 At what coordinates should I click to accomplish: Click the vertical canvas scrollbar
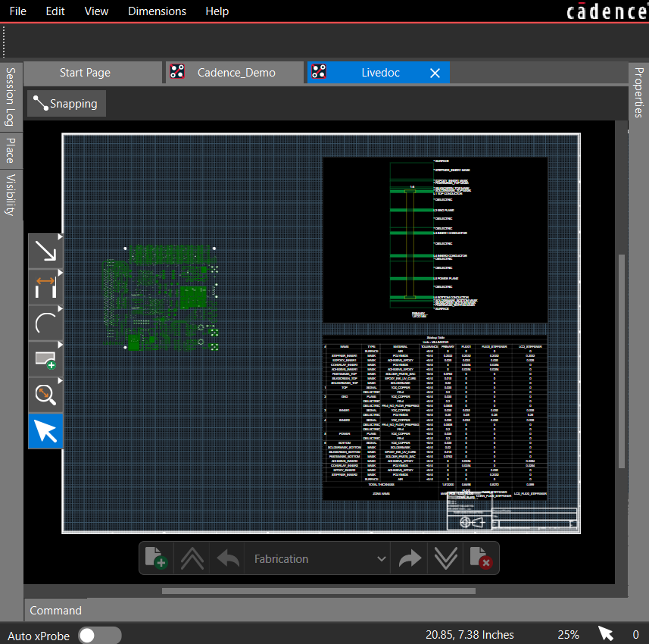point(621,361)
